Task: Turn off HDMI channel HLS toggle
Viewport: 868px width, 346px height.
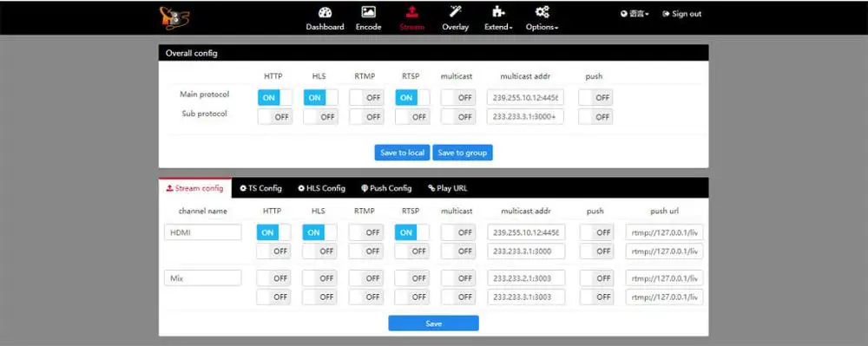Action: click(x=320, y=232)
